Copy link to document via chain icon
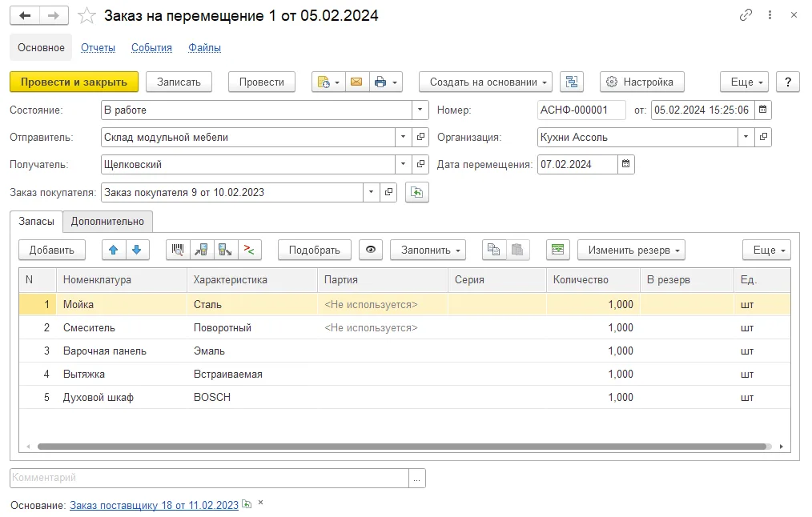This screenshot has height=517, width=812. [x=746, y=15]
